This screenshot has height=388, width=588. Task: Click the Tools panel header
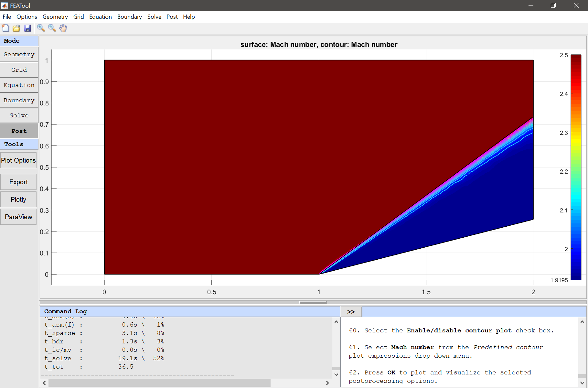click(x=19, y=144)
